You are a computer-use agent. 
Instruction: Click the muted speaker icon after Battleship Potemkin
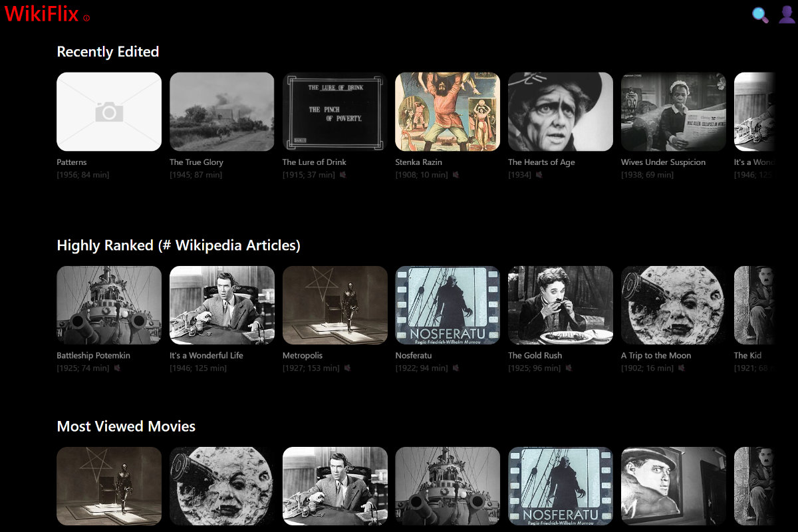tap(117, 368)
